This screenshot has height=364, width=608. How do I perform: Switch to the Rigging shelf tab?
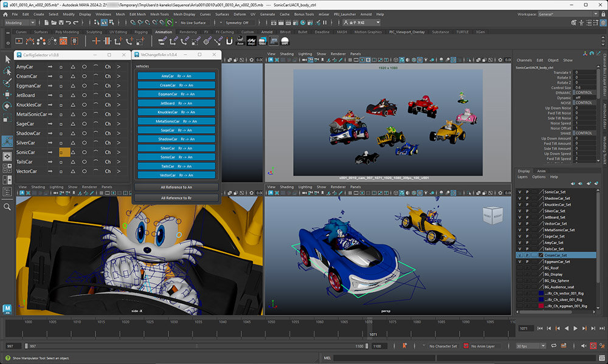(141, 32)
